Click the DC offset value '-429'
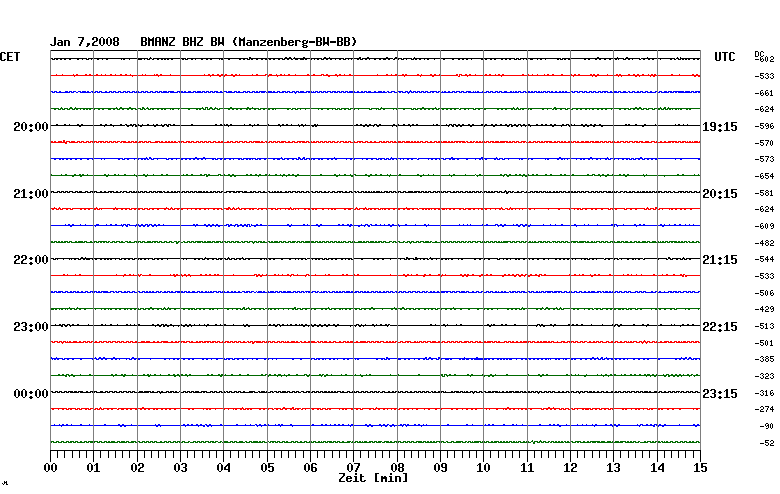Image resolution: width=780 pixels, height=494 pixels. pyautogui.click(x=764, y=309)
